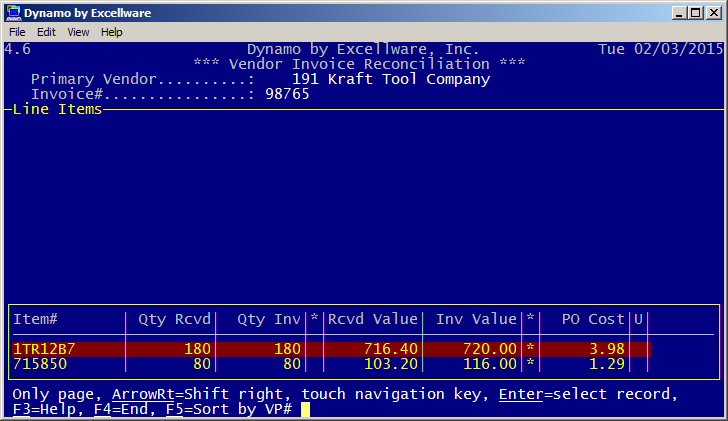Viewport: 728px width, 421px height.
Task: Click the Primary Vendor field label
Action: 143,79
